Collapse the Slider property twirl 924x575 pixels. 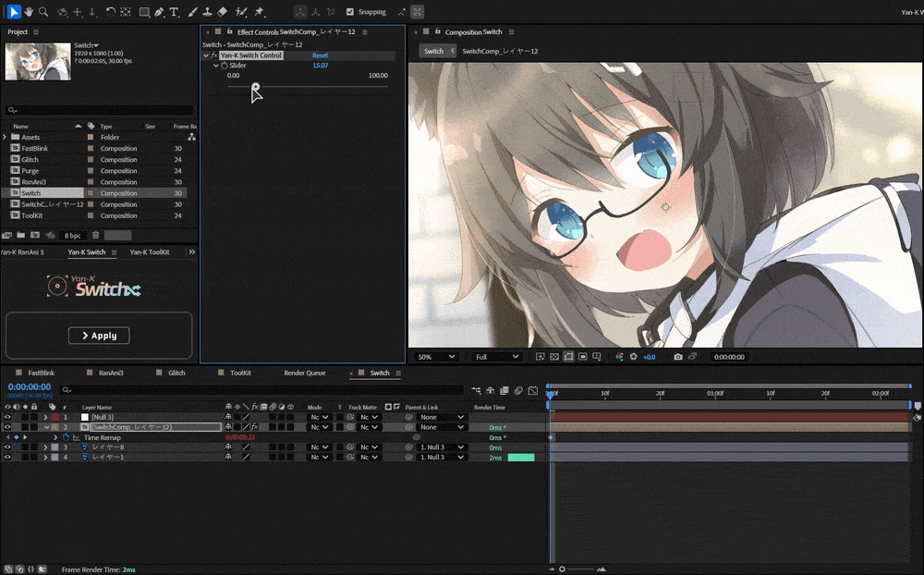click(216, 66)
